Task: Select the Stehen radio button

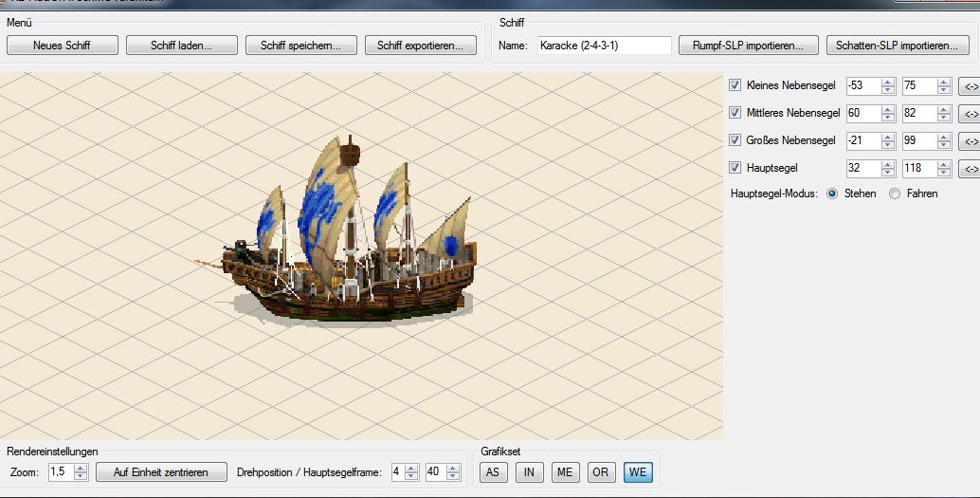Action: (832, 194)
